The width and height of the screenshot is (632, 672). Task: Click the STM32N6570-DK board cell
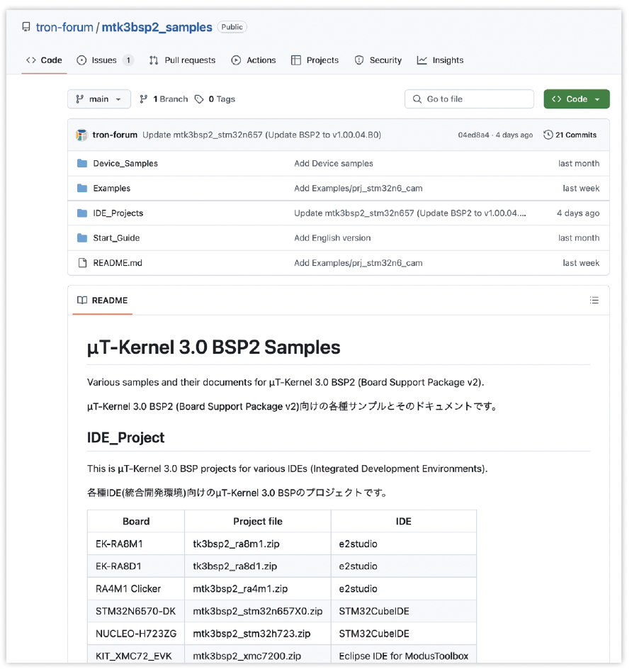coord(136,611)
